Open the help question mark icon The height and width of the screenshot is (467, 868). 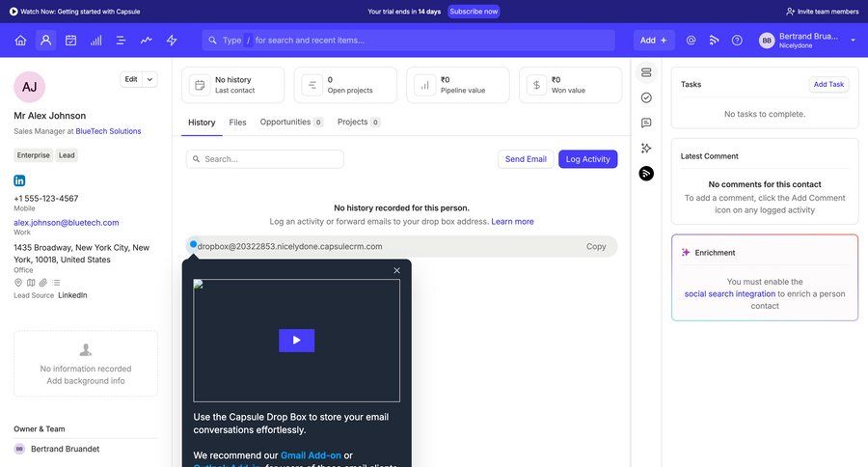(737, 41)
